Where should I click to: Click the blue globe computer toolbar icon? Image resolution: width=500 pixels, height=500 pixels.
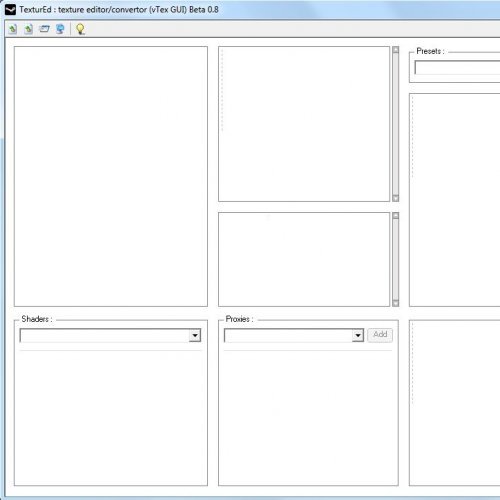pos(60,29)
